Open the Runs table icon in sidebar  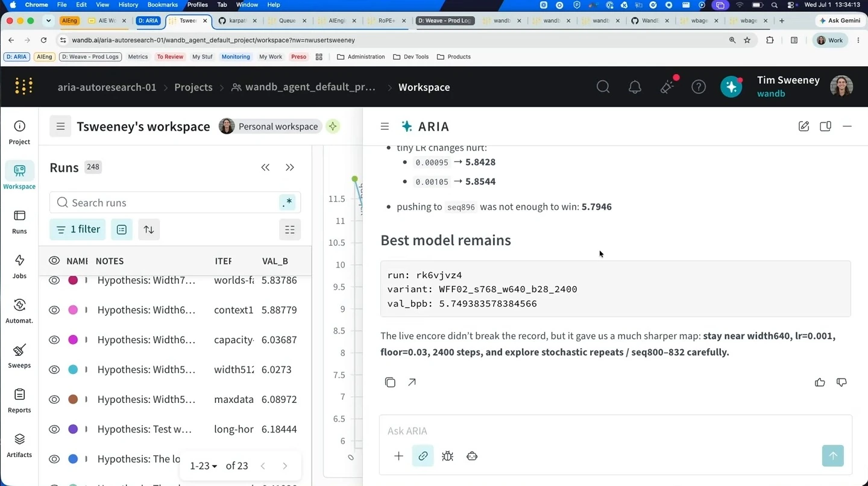click(19, 222)
